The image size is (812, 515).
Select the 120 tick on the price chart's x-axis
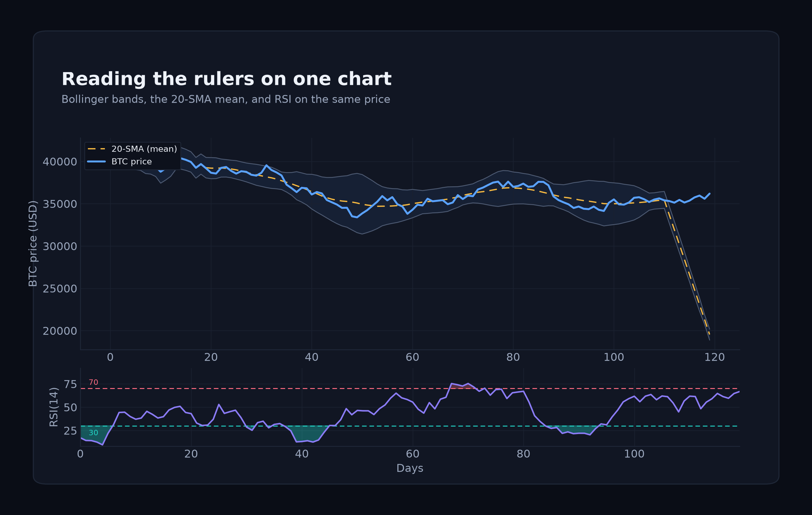pyautogui.click(x=714, y=357)
